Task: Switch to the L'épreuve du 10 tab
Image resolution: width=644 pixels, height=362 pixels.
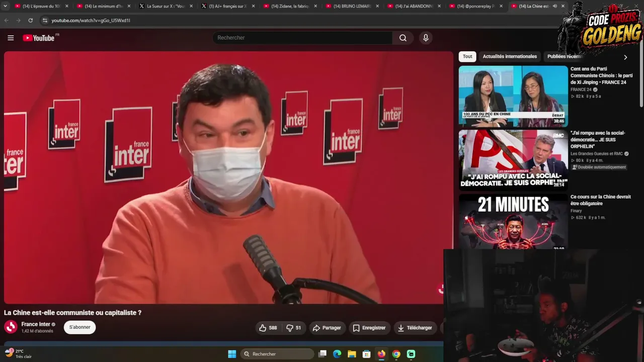Action: [x=42, y=6]
